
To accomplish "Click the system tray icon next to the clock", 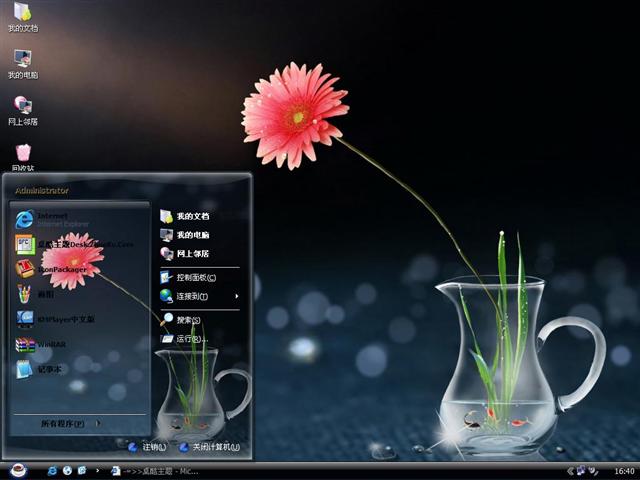I will click(x=593, y=471).
